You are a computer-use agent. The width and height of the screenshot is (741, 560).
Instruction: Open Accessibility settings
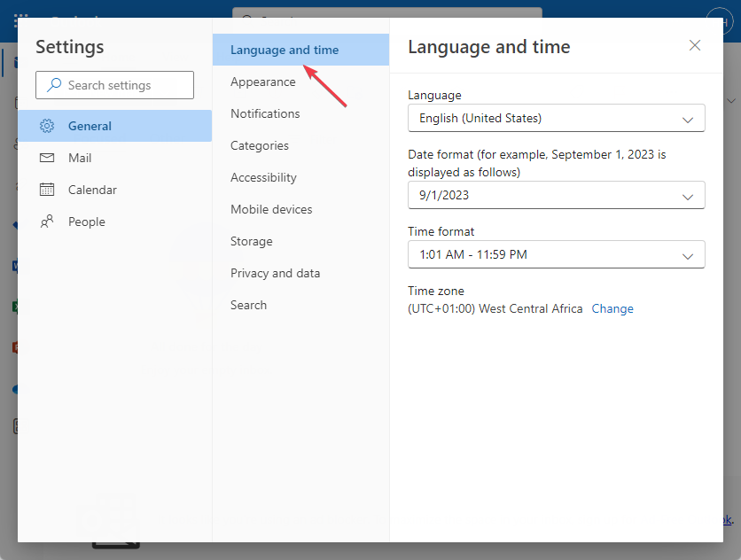(x=263, y=177)
